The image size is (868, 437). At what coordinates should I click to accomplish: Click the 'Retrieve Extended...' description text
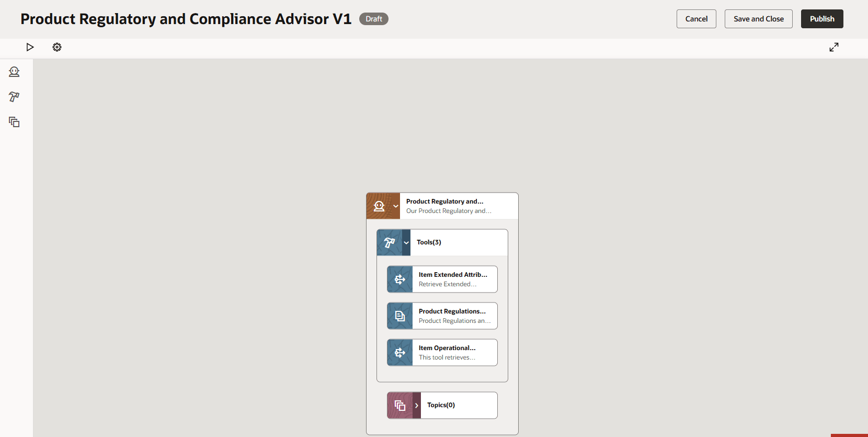(448, 284)
